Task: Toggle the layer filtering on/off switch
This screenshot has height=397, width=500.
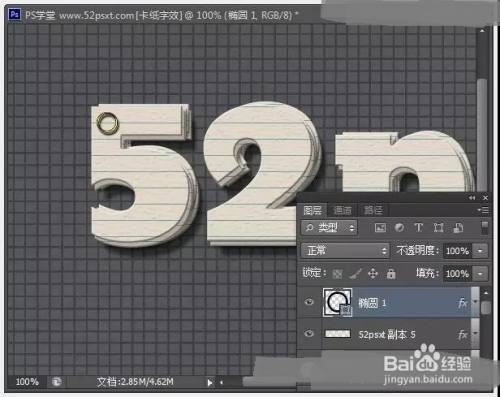Action: (485, 228)
